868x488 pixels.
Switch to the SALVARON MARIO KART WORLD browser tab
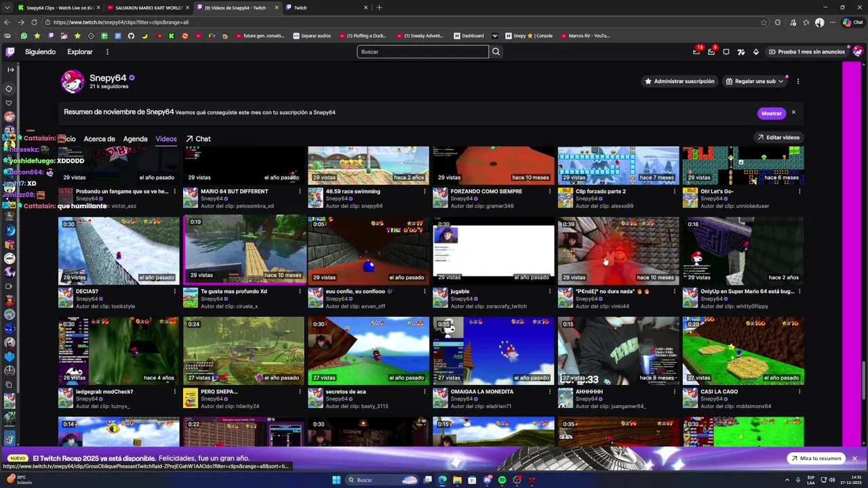pyautogui.click(x=148, y=7)
